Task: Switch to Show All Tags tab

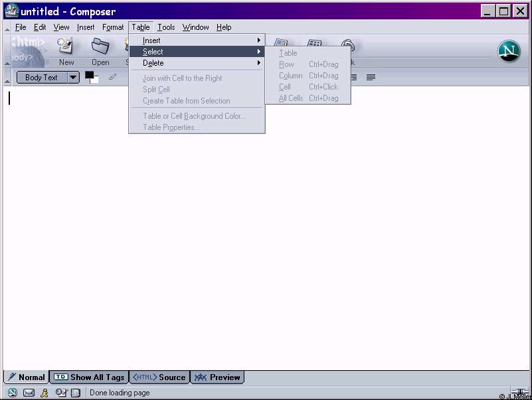Action: click(89, 377)
